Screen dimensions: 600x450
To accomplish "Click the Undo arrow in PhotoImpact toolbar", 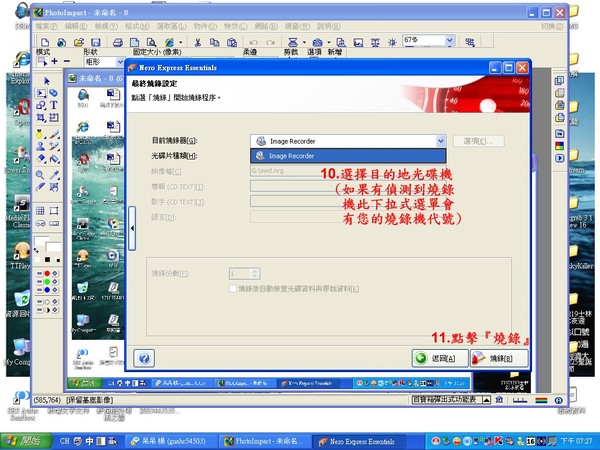I will pyautogui.click(x=253, y=42).
